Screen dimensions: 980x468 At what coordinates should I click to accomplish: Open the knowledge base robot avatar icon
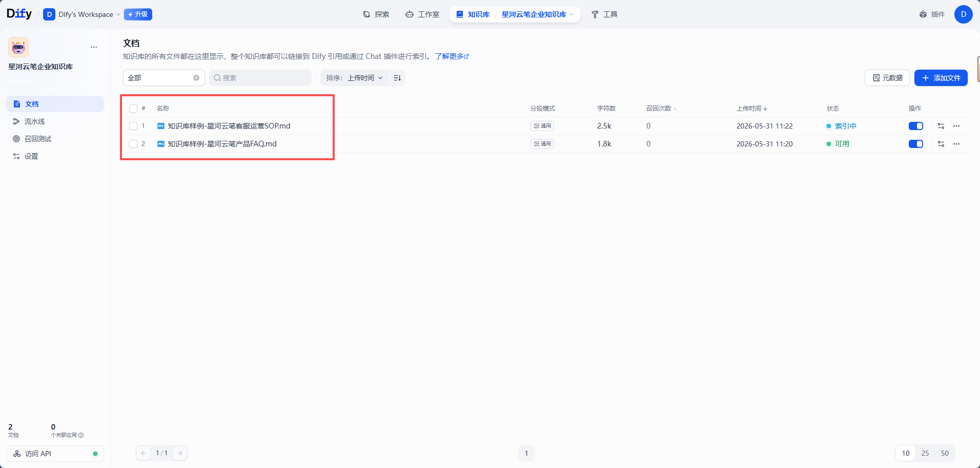[18, 47]
